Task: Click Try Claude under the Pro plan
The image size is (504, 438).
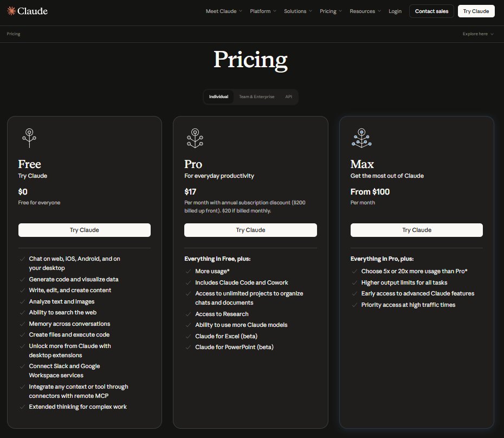Action: tap(250, 230)
